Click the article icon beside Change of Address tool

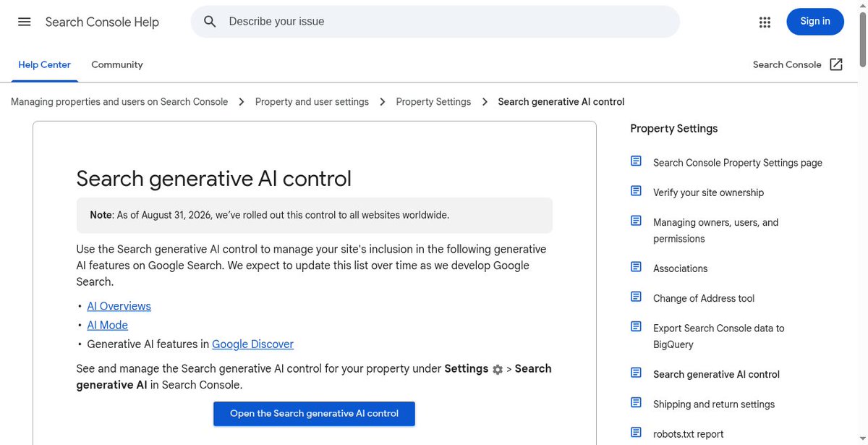click(x=636, y=297)
